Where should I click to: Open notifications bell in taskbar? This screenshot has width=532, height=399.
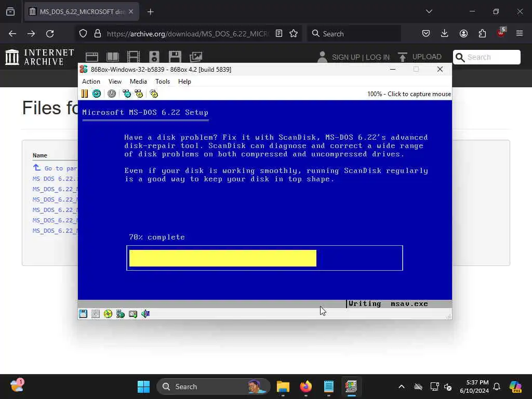pos(497,387)
